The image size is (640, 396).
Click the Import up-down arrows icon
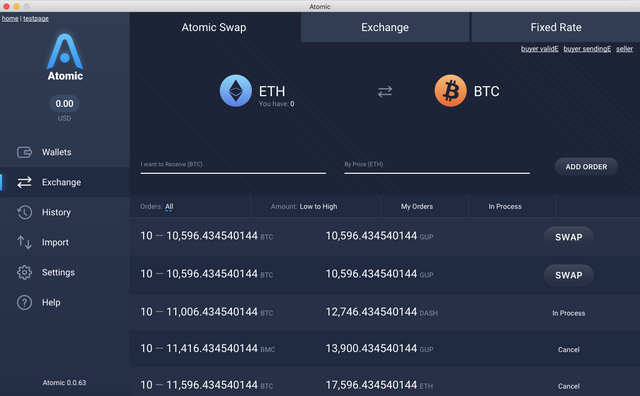coord(24,242)
